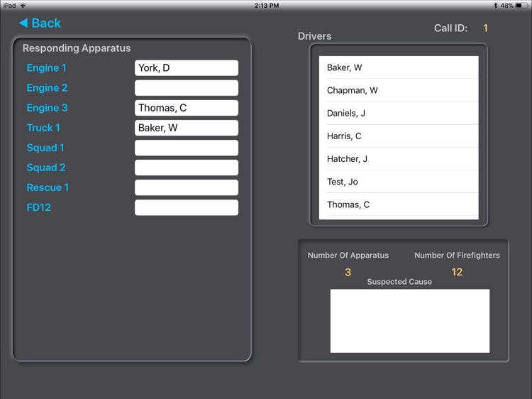Choose Baker, W in Drivers list

(399, 67)
